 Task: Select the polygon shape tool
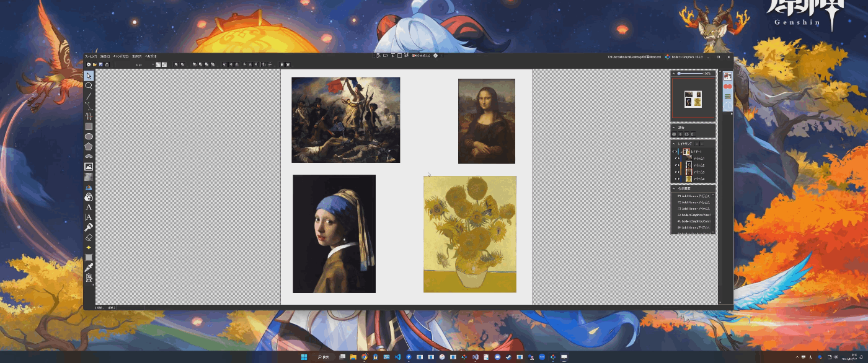89,146
